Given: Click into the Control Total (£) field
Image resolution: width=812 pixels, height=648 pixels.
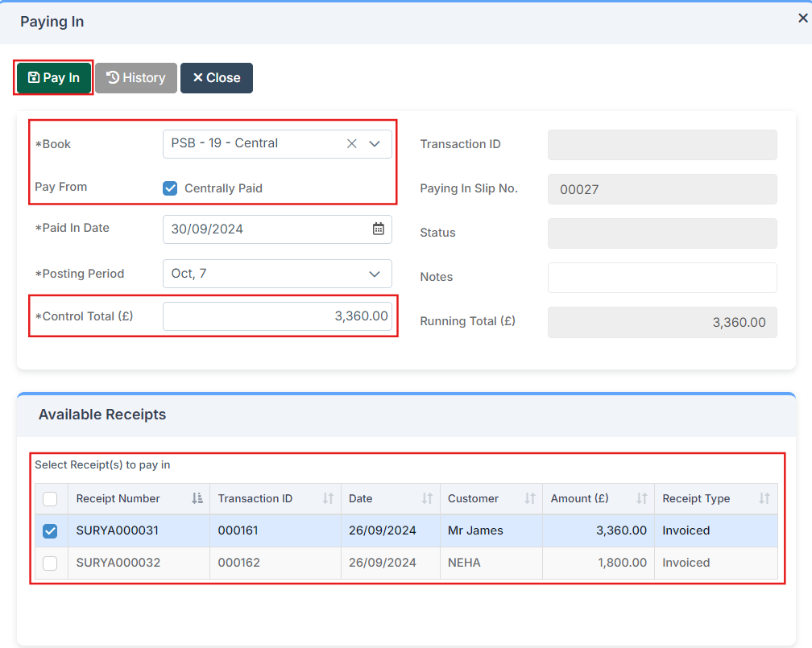Looking at the screenshot, I should pyautogui.click(x=277, y=316).
